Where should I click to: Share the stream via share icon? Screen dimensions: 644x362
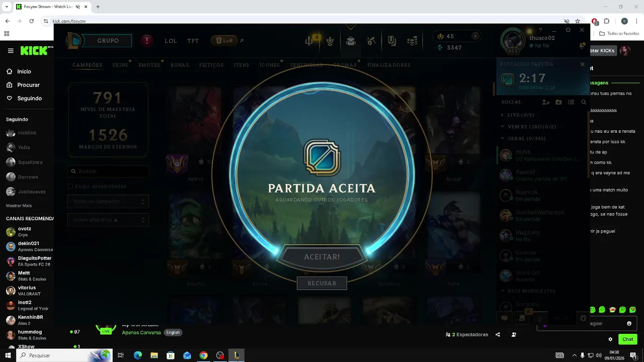coord(498,335)
